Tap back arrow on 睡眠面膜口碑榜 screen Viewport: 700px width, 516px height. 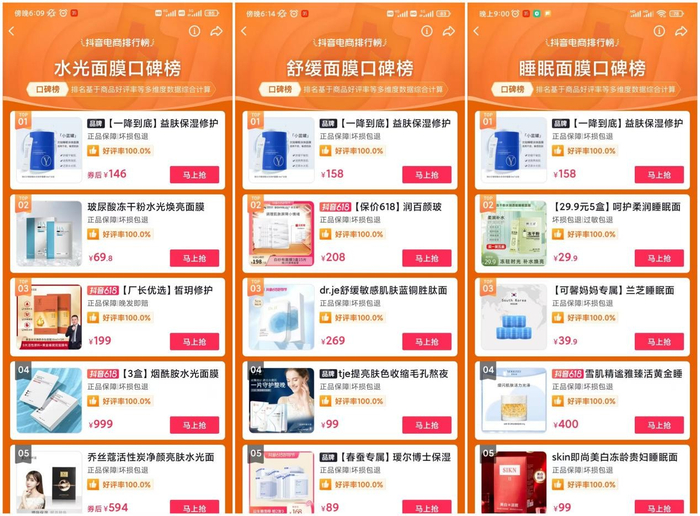click(x=476, y=31)
